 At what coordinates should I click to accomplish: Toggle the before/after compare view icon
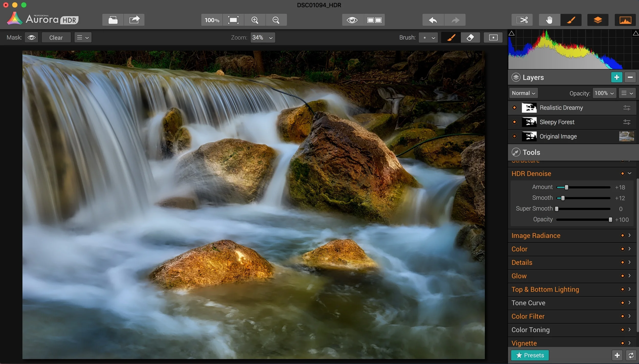coord(374,20)
